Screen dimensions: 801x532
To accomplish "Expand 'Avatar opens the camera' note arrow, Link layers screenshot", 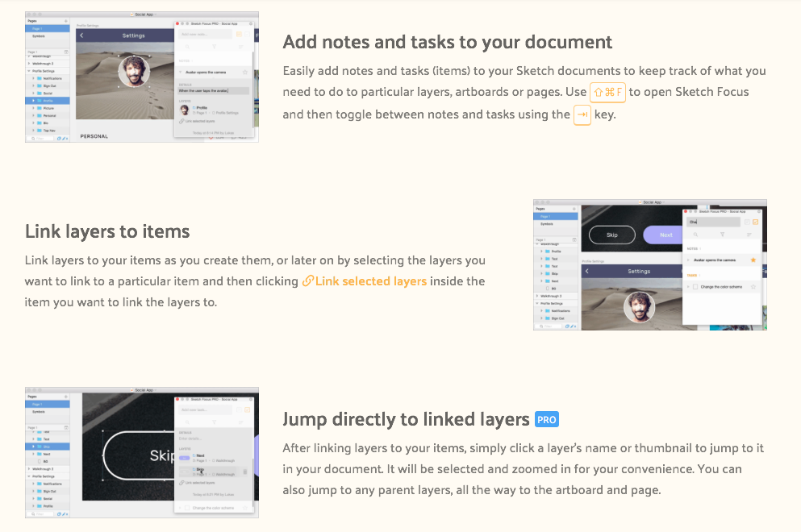I will click(688, 260).
